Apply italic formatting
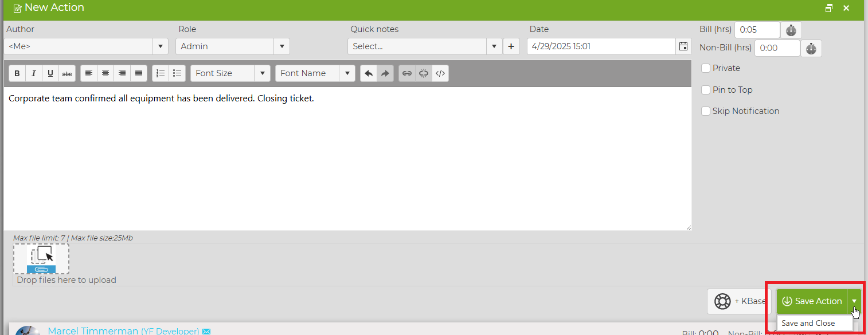 (34, 73)
